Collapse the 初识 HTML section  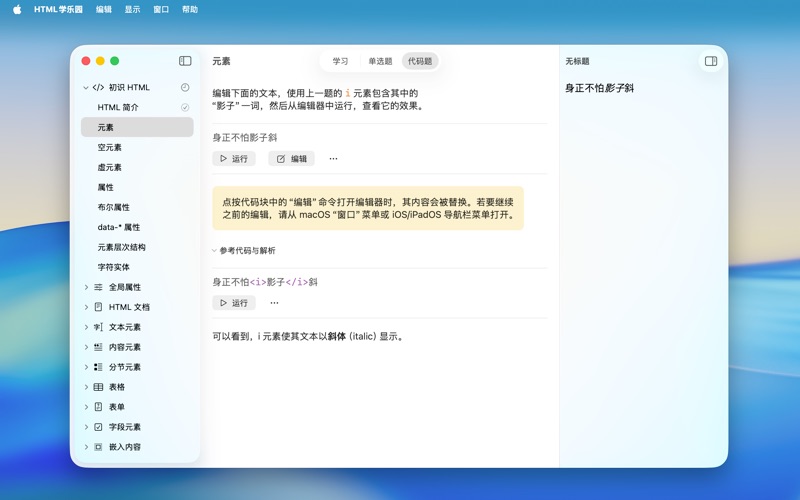tap(86, 88)
